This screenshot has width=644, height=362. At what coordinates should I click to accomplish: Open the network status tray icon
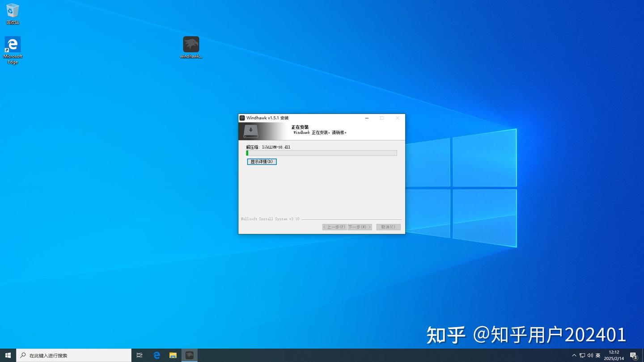(582, 355)
